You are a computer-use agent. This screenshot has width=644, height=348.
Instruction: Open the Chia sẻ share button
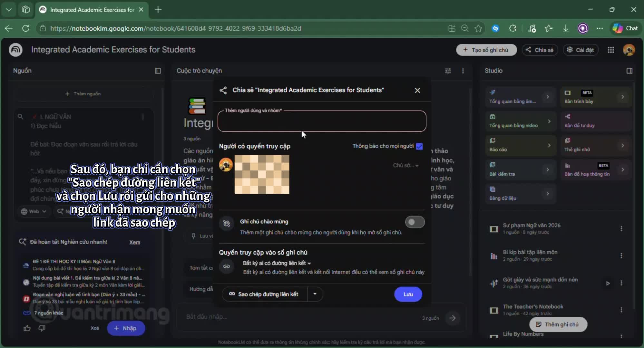[x=540, y=50]
